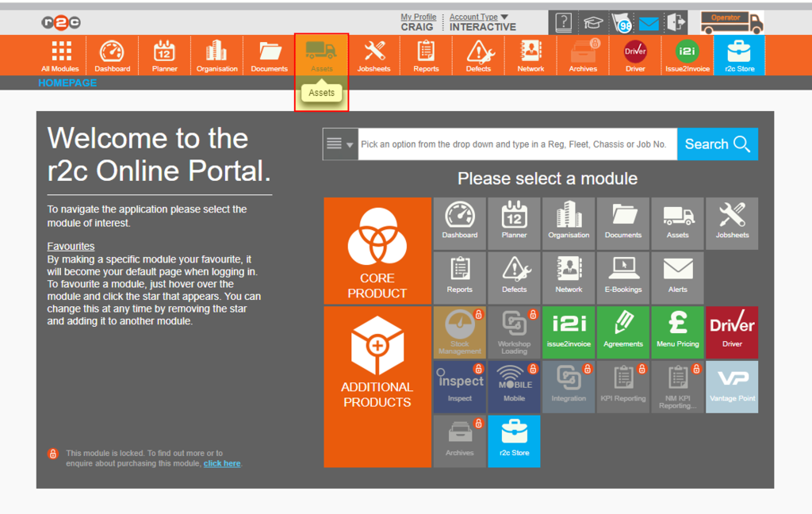Open the Vantage Point tile
This screenshot has width=812, height=514.
732,386
